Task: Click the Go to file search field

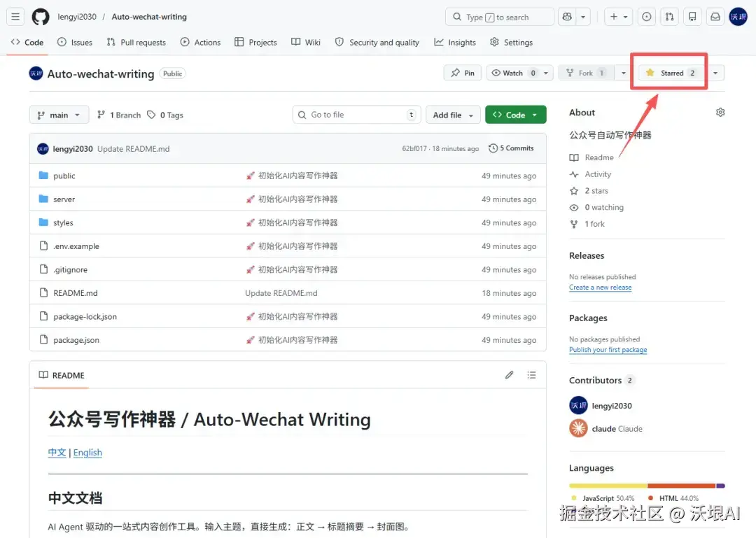Action: click(356, 115)
